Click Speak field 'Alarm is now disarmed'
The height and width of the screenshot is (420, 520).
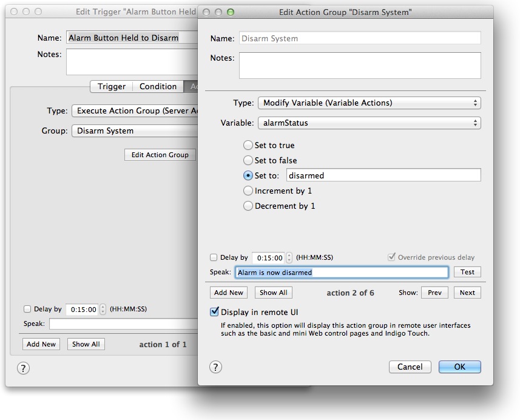point(342,273)
